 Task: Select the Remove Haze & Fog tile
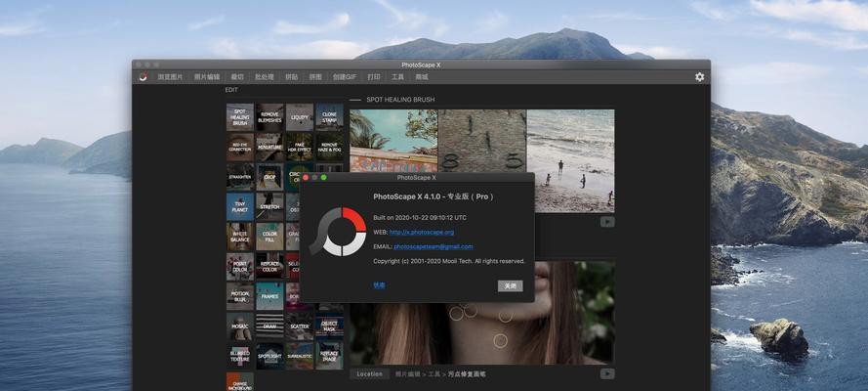pos(329,147)
